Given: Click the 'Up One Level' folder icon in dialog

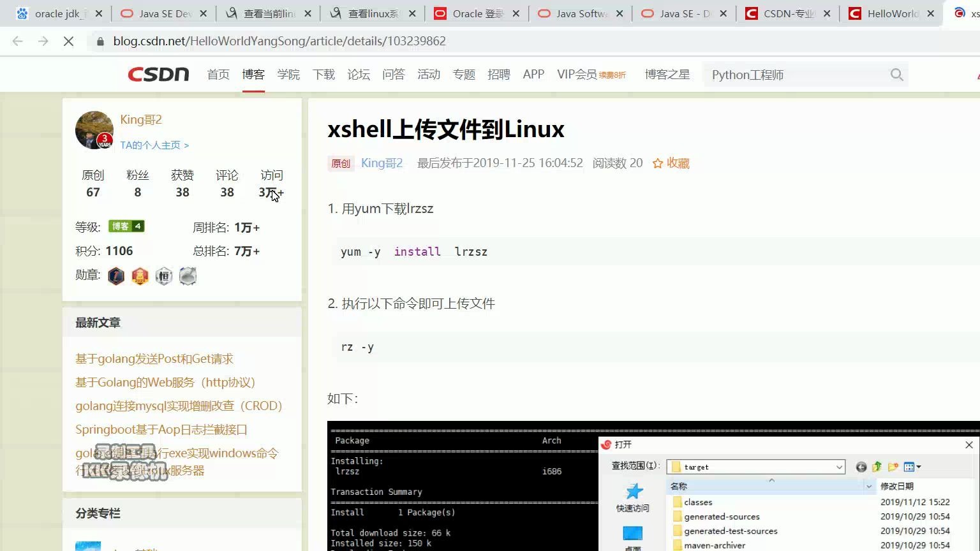Looking at the screenshot, I should click(877, 466).
